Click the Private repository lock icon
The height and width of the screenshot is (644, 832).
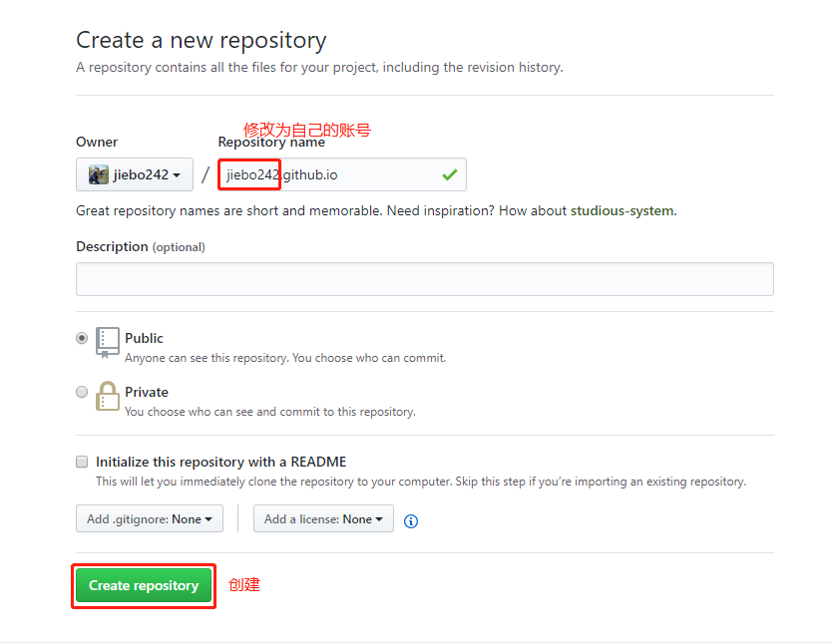[107, 396]
